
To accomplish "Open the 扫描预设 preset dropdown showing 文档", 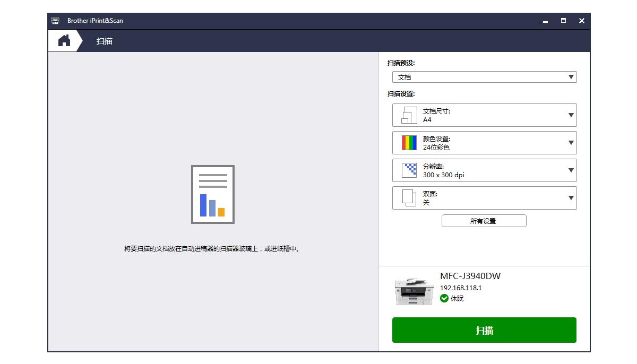I will click(x=484, y=76).
